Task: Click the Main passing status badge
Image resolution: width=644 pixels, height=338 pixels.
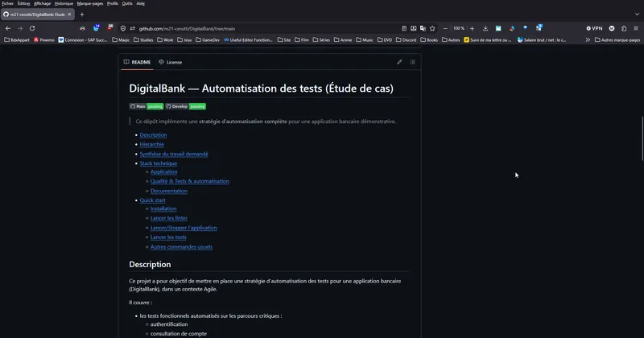Action: pos(147,106)
